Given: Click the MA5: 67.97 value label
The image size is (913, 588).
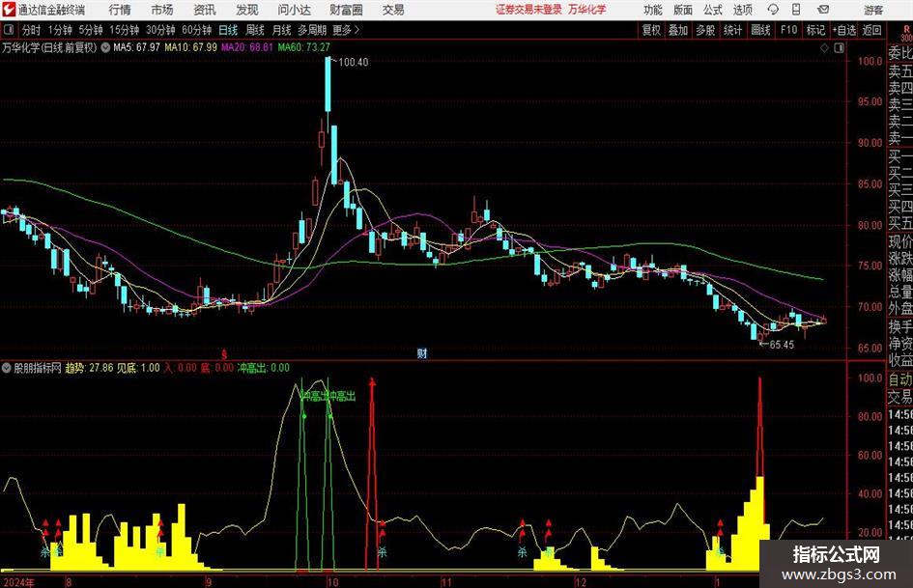Looking at the screenshot, I should pyautogui.click(x=136, y=47).
